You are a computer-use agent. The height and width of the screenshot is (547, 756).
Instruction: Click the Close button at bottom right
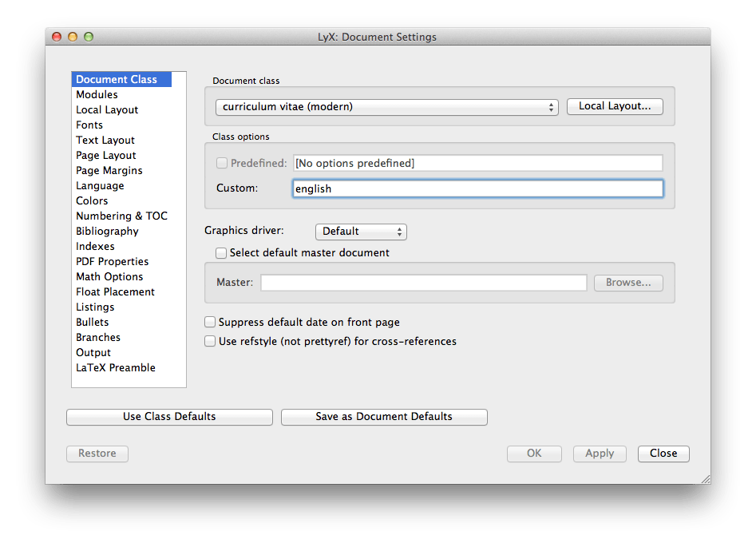click(x=663, y=454)
